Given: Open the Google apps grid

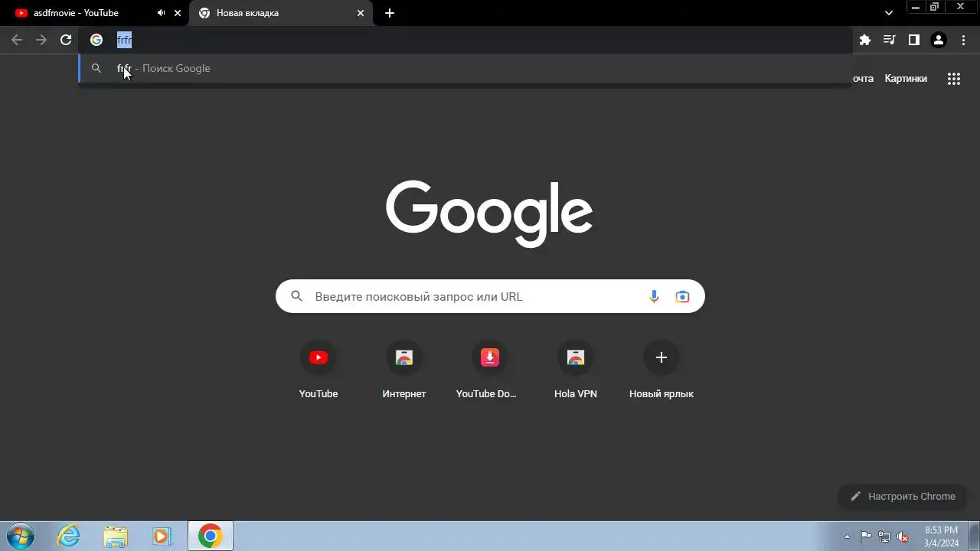Looking at the screenshot, I should point(954,78).
